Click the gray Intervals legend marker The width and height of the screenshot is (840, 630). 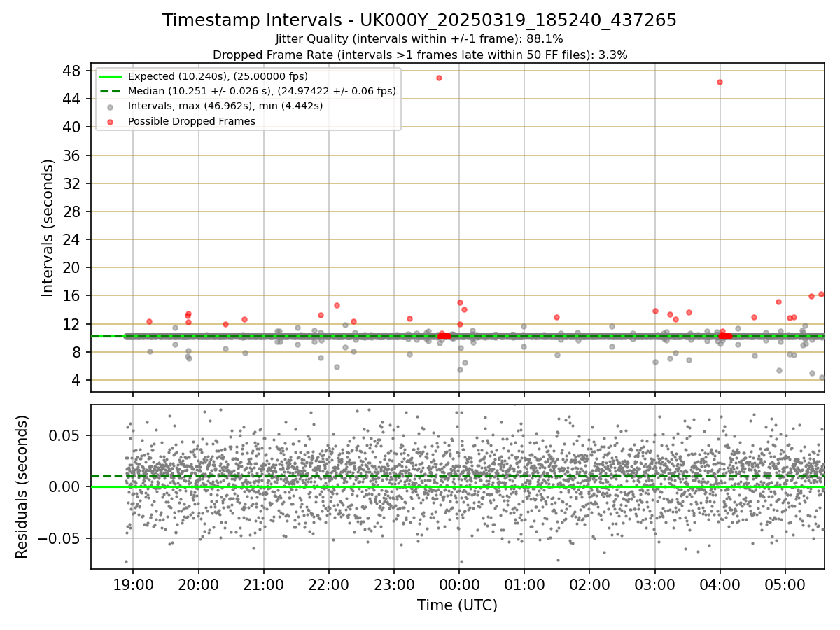pos(111,106)
